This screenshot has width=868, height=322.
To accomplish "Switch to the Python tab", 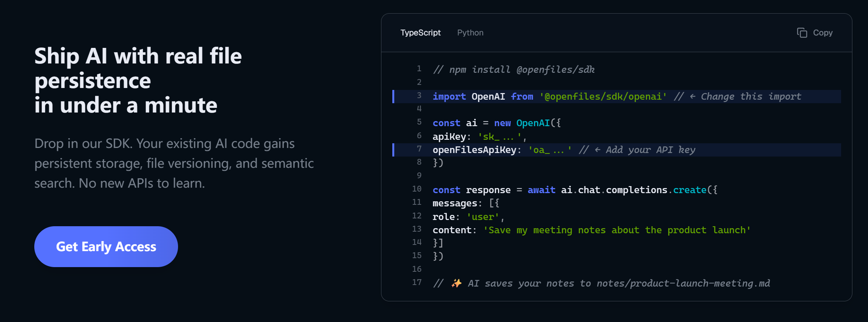I will pyautogui.click(x=470, y=33).
